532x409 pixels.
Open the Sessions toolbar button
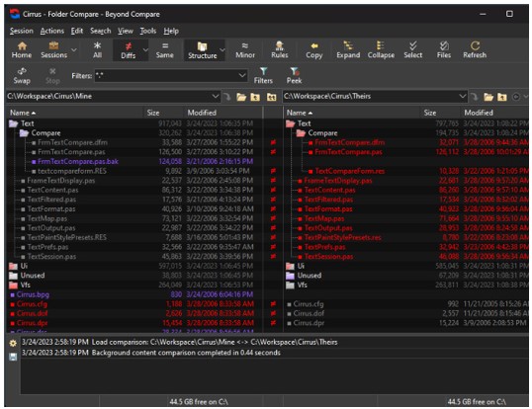pyautogui.click(x=53, y=50)
